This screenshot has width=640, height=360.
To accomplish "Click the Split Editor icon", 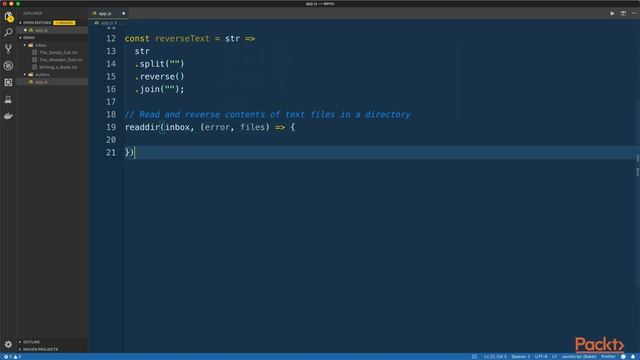I will (x=623, y=13).
